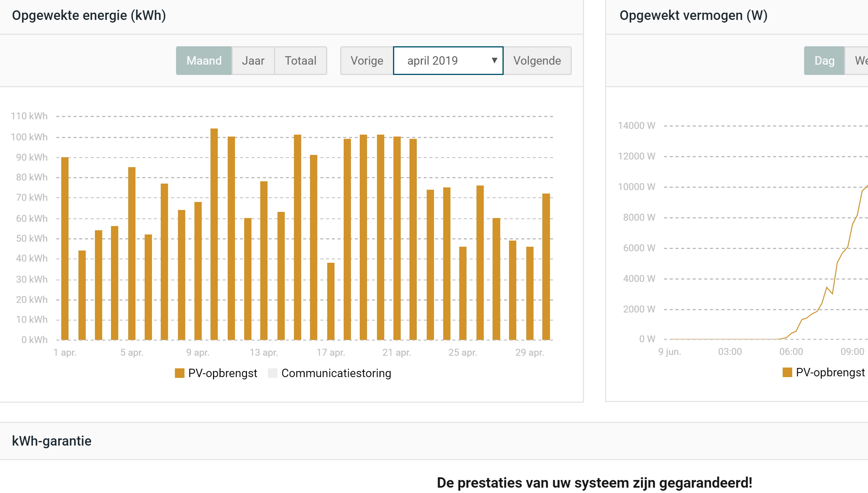Switch energy chart to Jaar view
Viewport: 868px width, 493px height.
(x=253, y=60)
